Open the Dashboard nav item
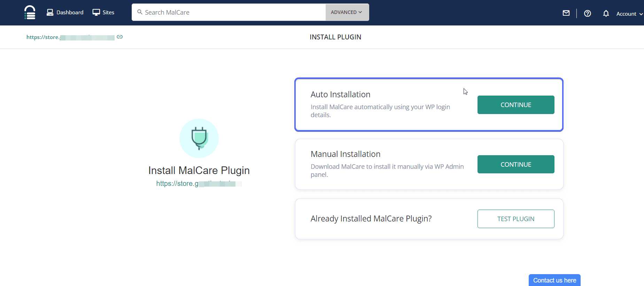The height and width of the screenshot is (286, 644). tap(65, 13)
